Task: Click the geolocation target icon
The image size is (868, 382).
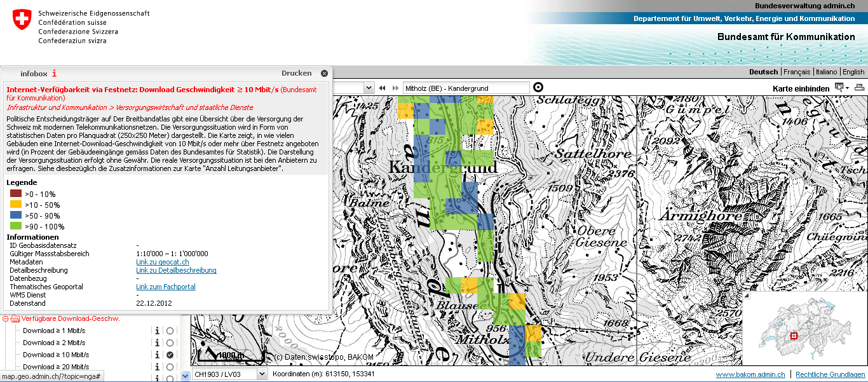Action: click(x=538, y=88)
